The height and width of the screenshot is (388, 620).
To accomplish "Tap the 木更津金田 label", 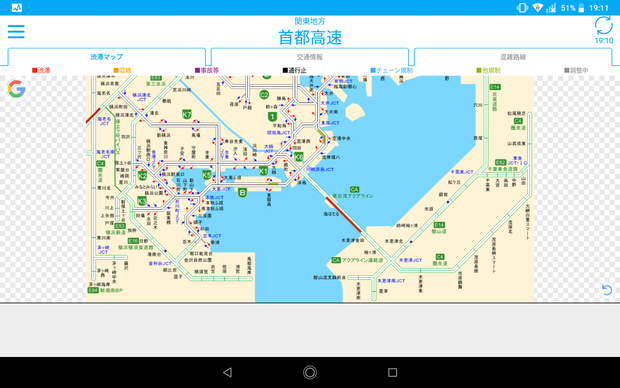I will pos(353,240).
